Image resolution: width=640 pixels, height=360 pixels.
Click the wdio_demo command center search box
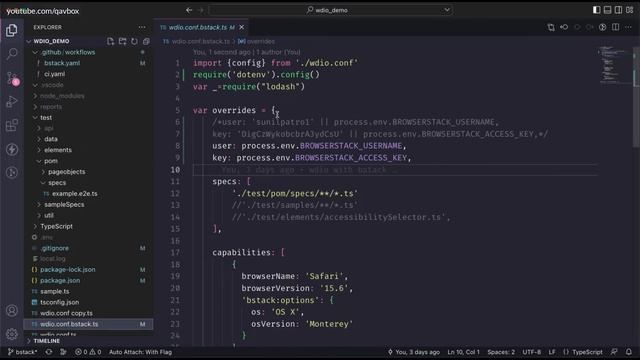point(331,10)
